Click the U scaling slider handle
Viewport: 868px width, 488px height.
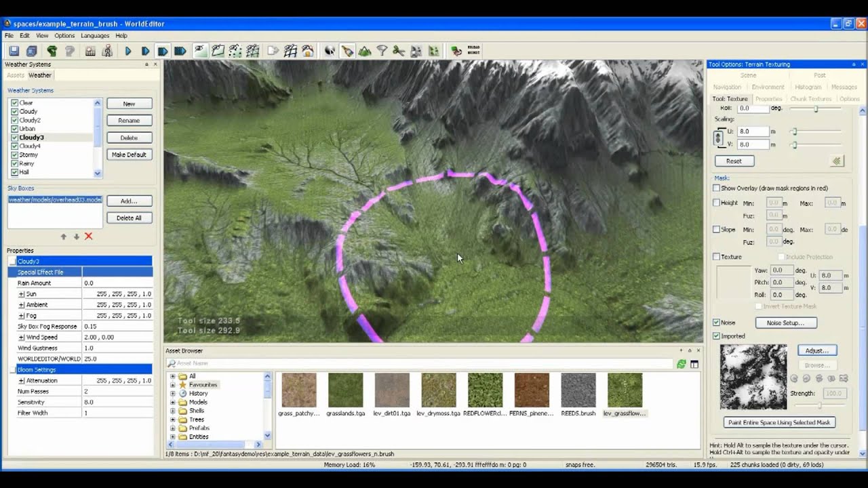pyautogui.click(x=794, y=131)
